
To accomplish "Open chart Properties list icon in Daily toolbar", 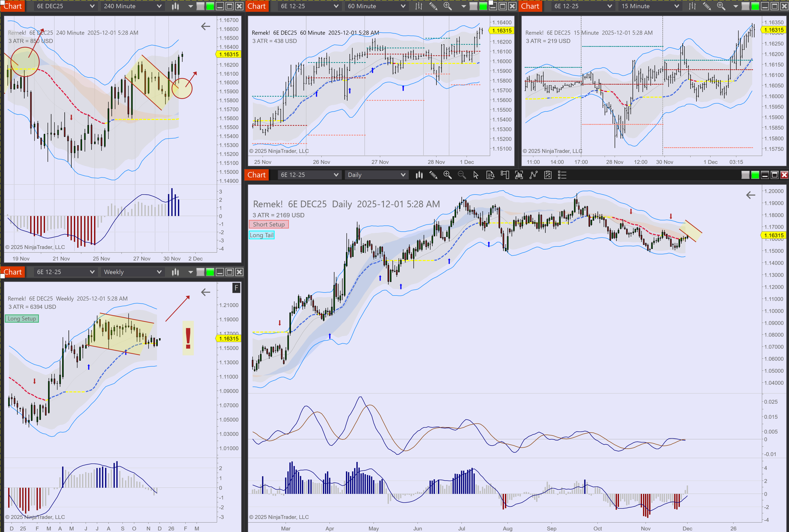I will 562,175.
